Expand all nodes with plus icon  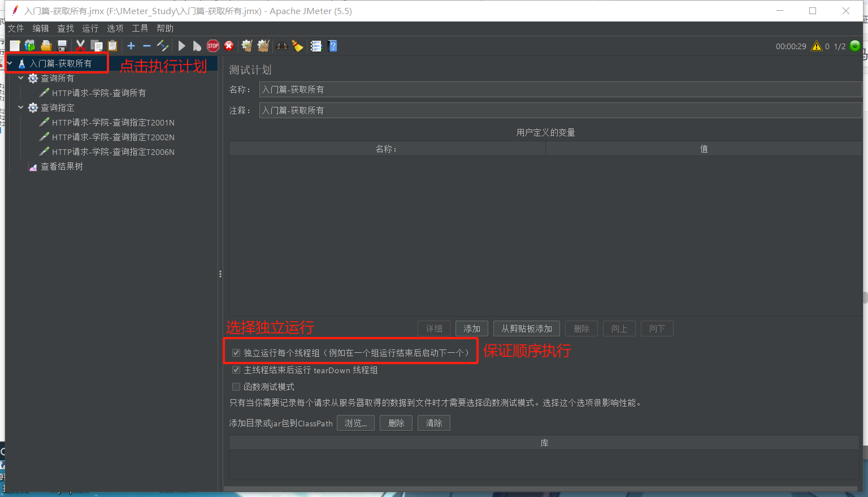[x=131, y=46]
